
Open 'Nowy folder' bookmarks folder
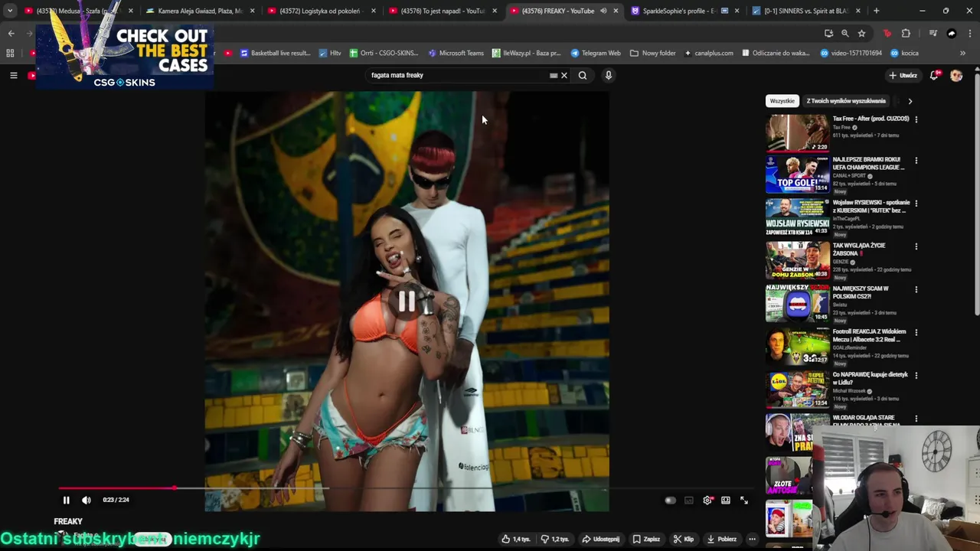[x=653, y=53]
